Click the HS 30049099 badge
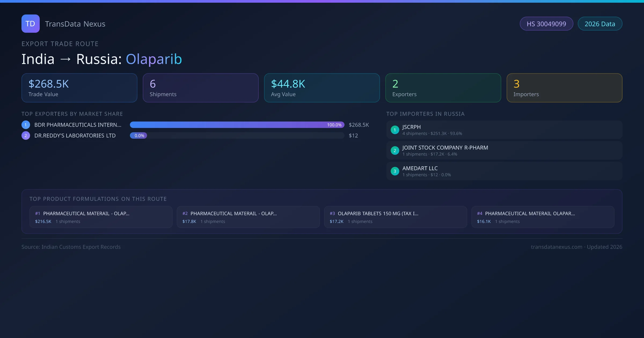The image size is (644, 338). [546, 24]
